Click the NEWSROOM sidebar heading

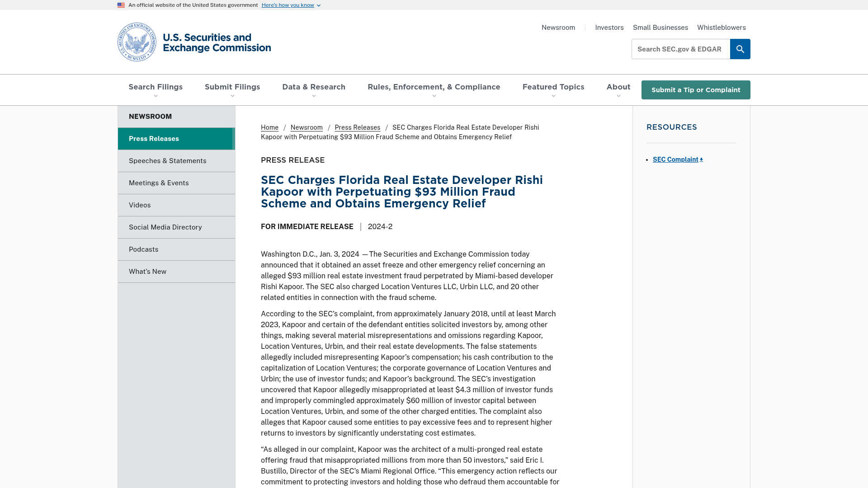(x=150, y=117)
